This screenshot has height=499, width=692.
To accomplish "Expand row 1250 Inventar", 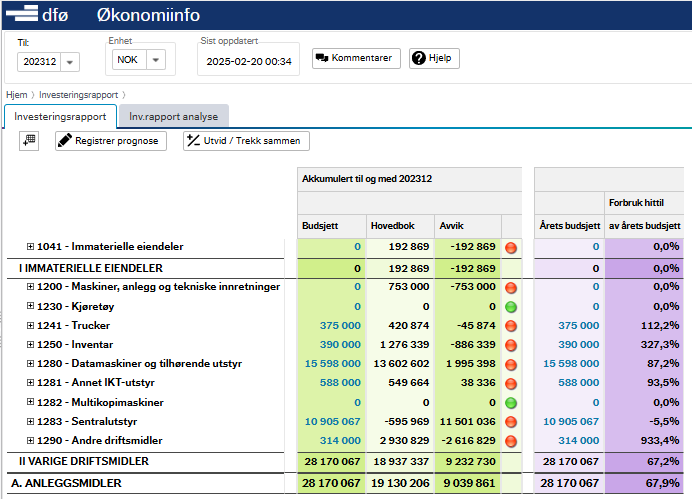I will (30, 344).
